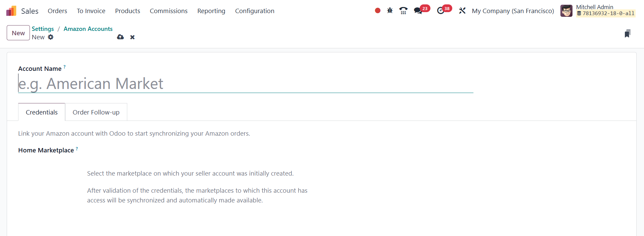Open the VoIP phone dialer icon
This screenshot has width=644, height=236.
tap(403, 11)
